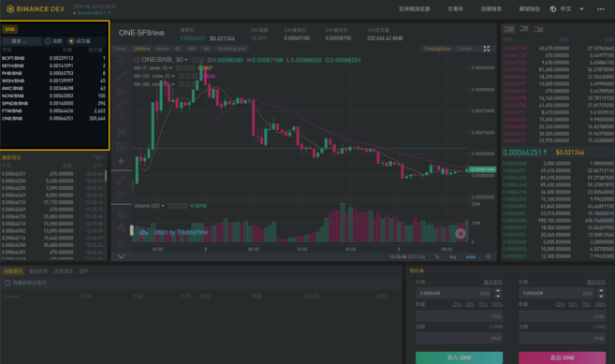This screenshot has width=615, height=364.
Task: Increase the sell price stepper up arrow
Action: tap(601, 291)
